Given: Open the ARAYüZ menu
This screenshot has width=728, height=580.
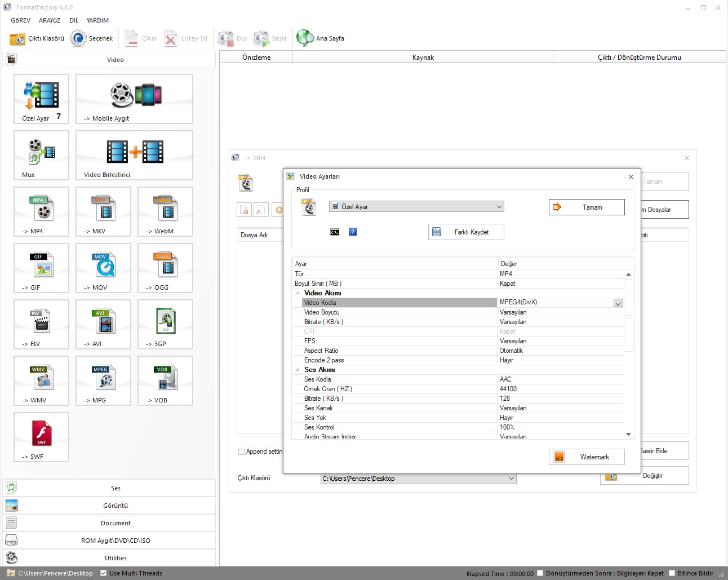Looking at the screenshot, I should 50,20.
